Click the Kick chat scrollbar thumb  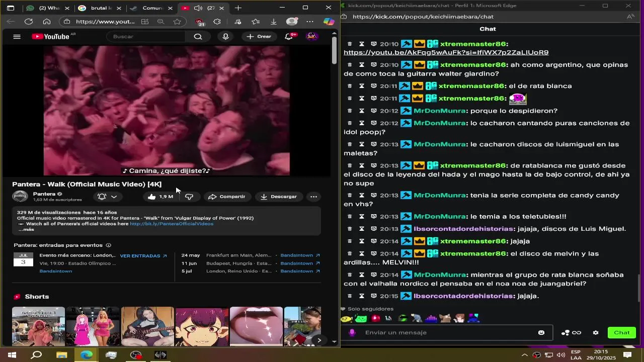tap(639, 288)
